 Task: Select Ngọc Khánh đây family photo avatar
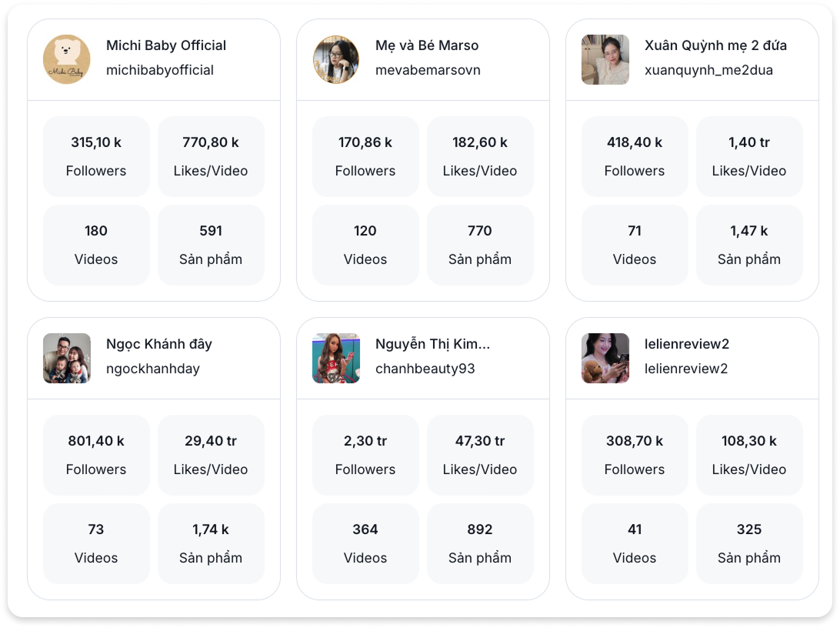point(67,358)
